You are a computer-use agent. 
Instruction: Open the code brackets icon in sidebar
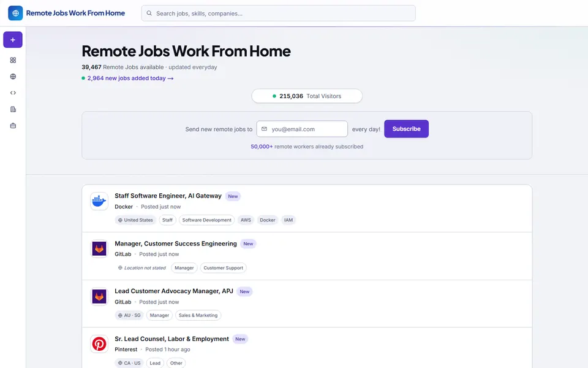coord(13,93)
